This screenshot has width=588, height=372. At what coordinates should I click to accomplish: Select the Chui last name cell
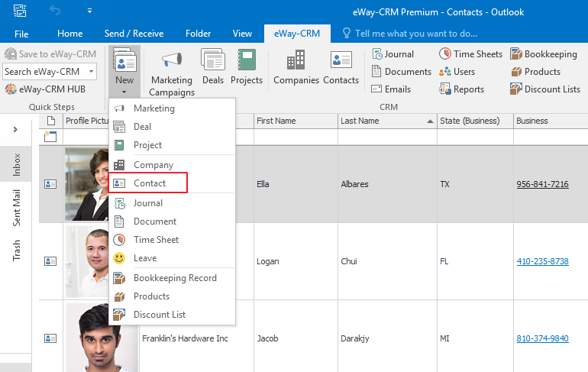pos(387,261)
